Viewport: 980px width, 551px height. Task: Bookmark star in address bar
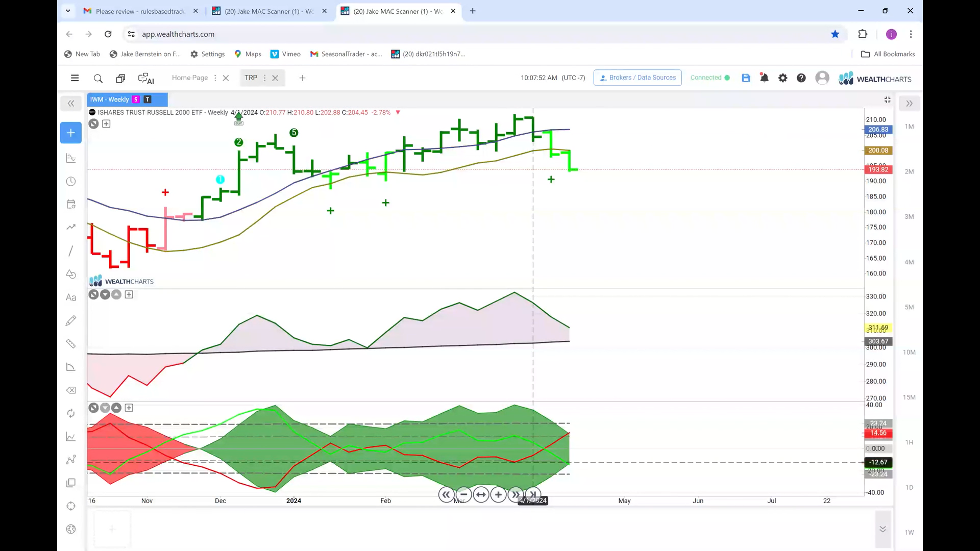(x=835, y=34)
